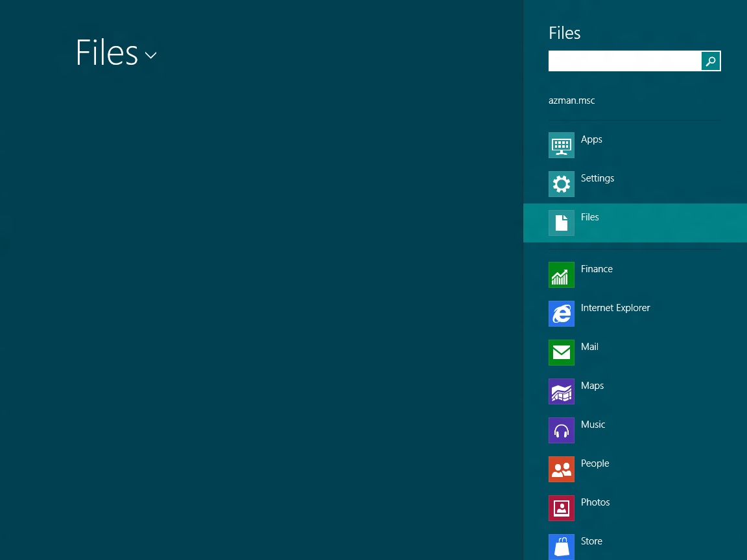This screenshot has width=747, height=560.
Task: Open the Mail envelope icon
Action: (x=561, y=353)
